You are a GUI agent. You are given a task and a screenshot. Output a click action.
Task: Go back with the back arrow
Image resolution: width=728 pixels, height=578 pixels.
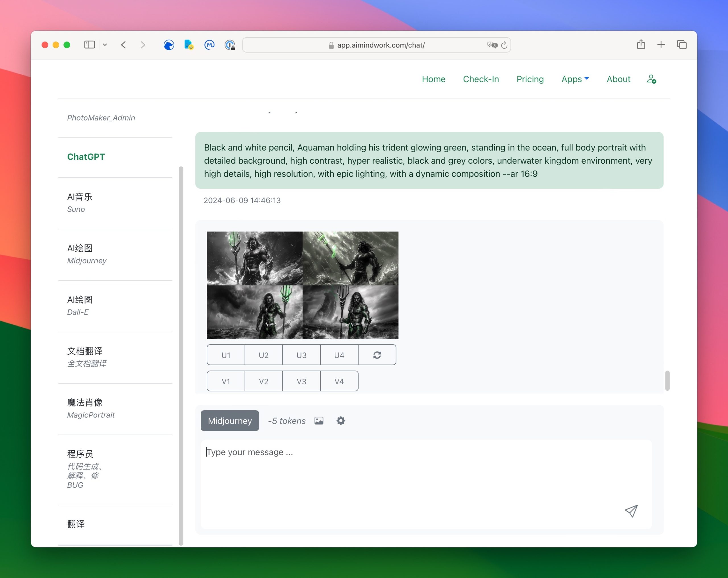point(124,45)
